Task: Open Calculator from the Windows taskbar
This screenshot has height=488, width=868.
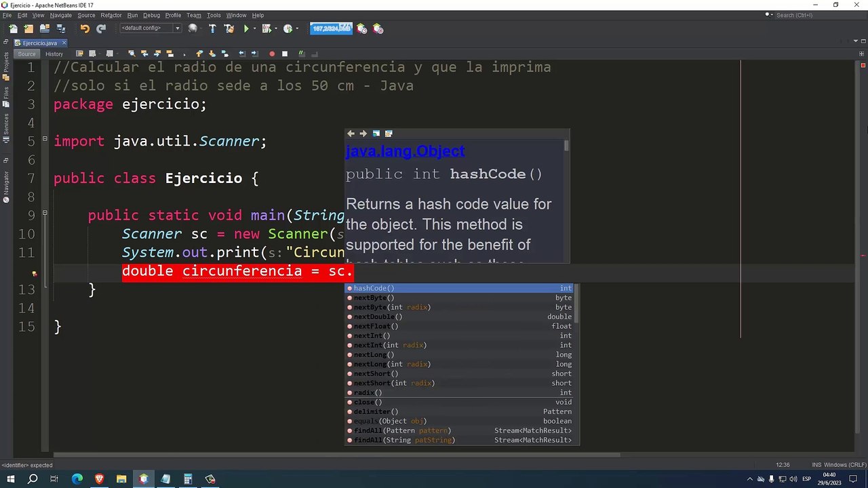Action: pos(188,479)
